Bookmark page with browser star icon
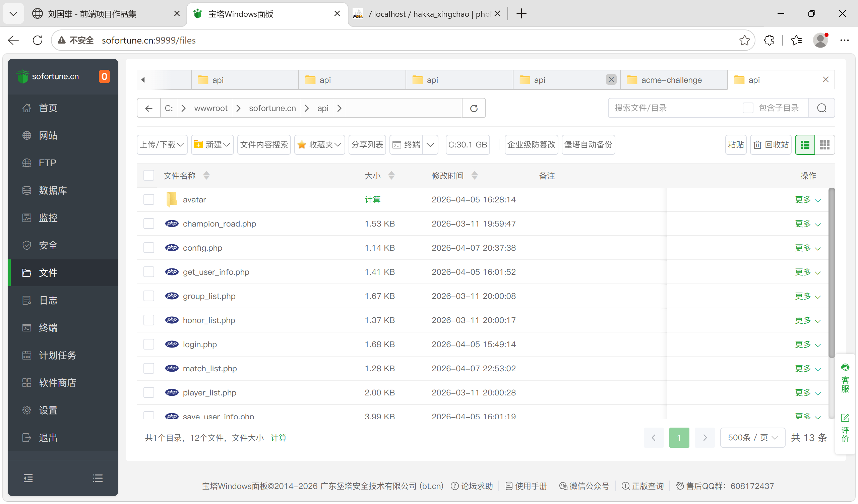The height and width of the screenshot is (504, 858). point(745,41)
